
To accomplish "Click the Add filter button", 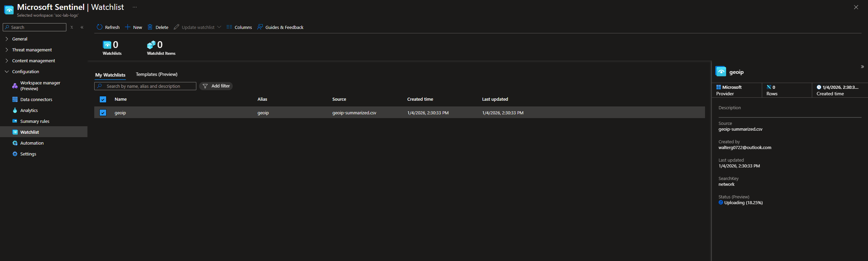I will (x=216, y=86).
